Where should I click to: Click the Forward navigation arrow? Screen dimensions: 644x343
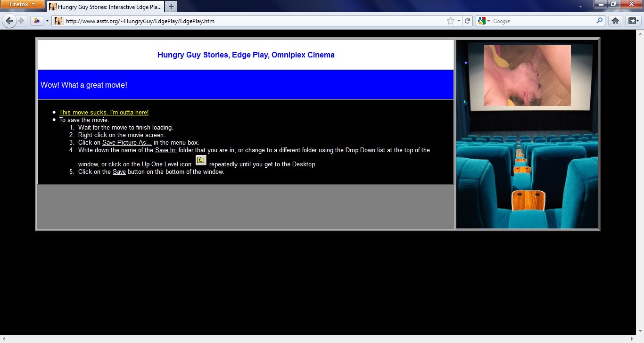click(x=22, y=21)
